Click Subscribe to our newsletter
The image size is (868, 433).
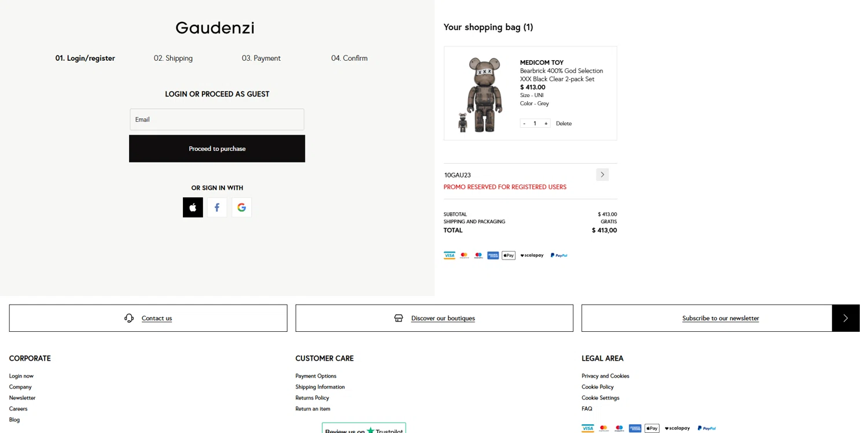point(720,318)
